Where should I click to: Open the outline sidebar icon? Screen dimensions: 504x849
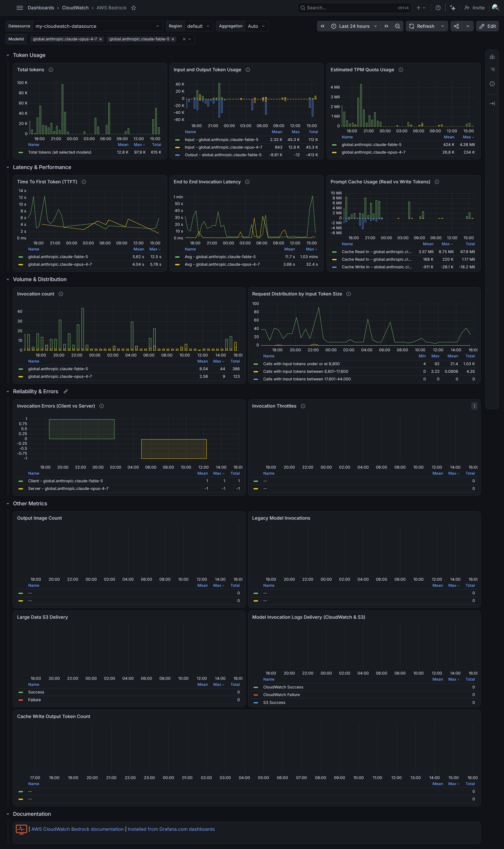click(492, 70)
